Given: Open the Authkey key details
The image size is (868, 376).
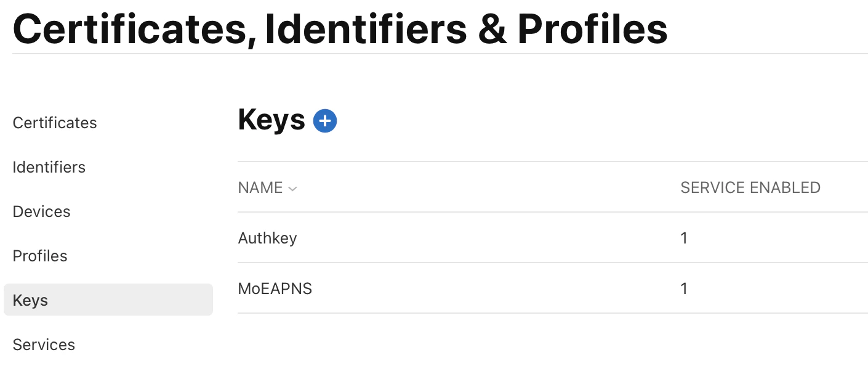Looking at the screenshot, I should (267, 238).
